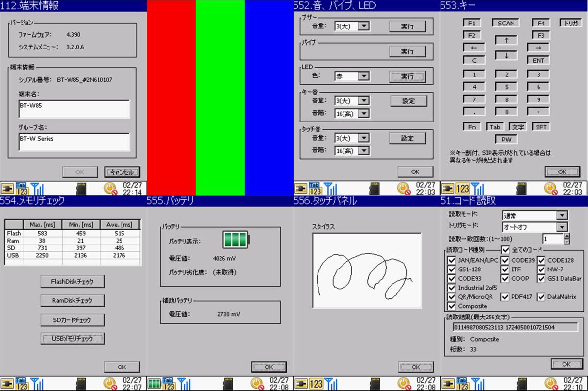Click the 端末名 field containing BT-W85
Screen dimensions: 588x391
74,110
